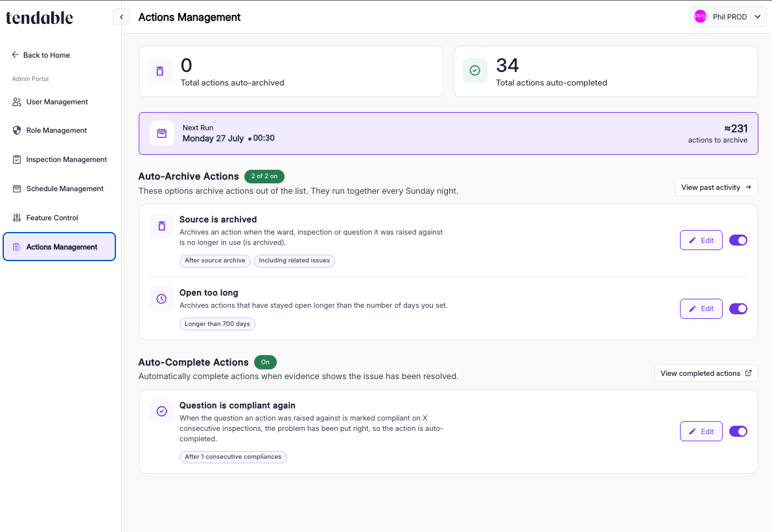Click pencil icon in Source is archived Edit button
Viewport: 772px width, 532px height.
coord(692,240)
